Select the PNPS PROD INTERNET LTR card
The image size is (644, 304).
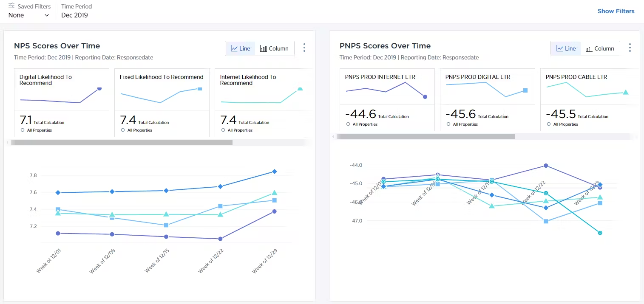tap(387, 100)
